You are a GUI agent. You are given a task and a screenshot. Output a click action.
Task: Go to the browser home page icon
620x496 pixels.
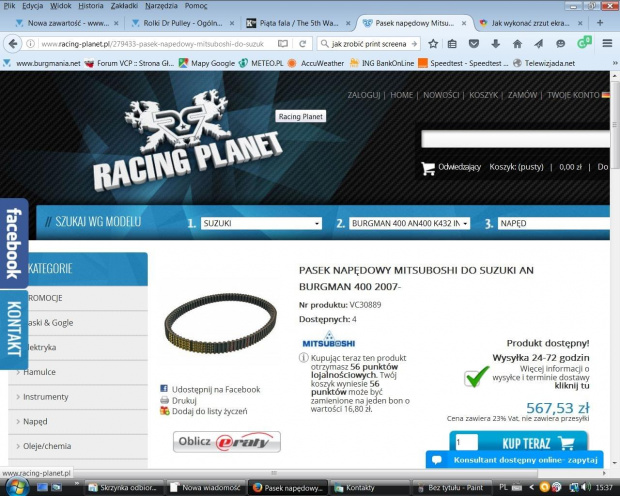coord(517,44)
